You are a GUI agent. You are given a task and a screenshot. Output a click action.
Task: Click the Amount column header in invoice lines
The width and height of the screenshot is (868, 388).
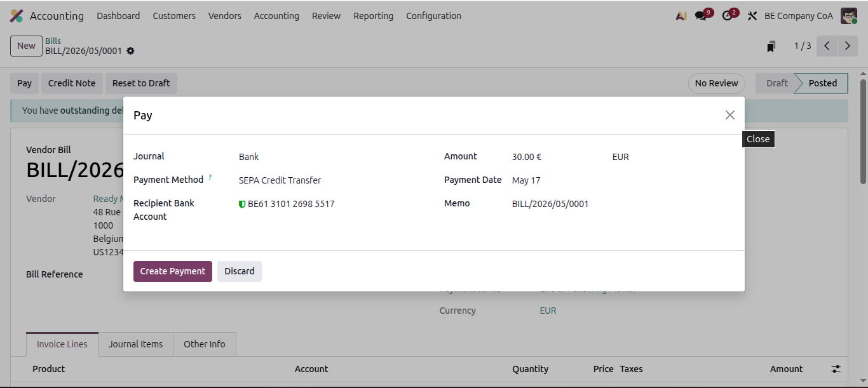(x=787, y=369)
